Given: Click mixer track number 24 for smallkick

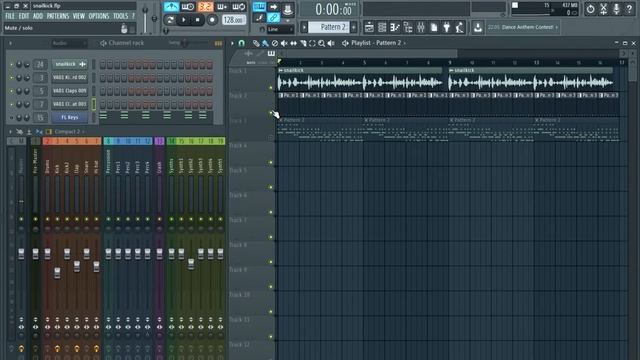Looking at the screenshot, I should coord(40,64).
